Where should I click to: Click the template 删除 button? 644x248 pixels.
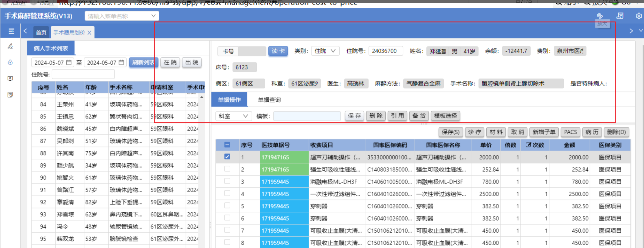tap(376, 116)
